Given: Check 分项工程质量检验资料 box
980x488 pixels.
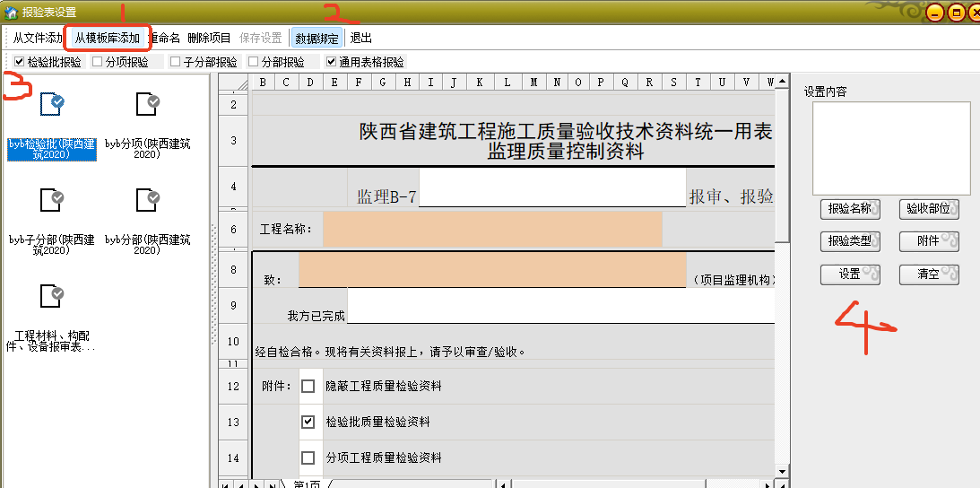Looking at the screenshot, I should point(308,457).
